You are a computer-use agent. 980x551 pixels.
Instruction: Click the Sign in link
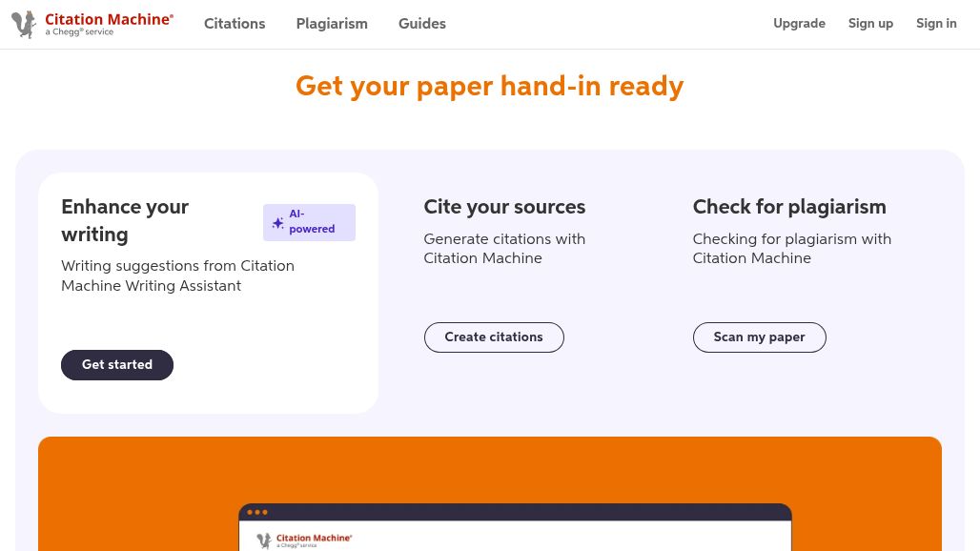coord(936,24)
